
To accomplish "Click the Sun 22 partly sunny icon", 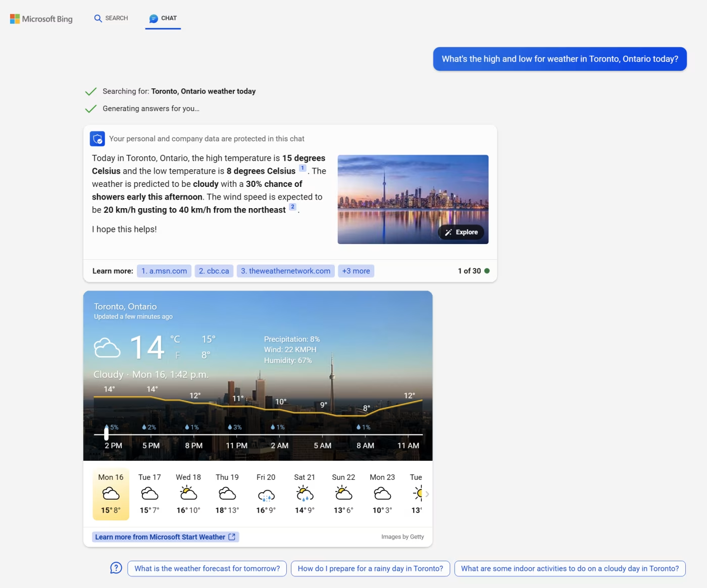I will tap(343, 493).
